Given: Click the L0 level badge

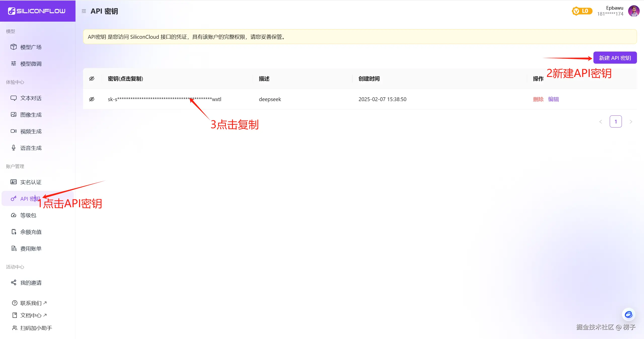Looking at the screenshot, I should pyautogui.click(x=582, y=11).
